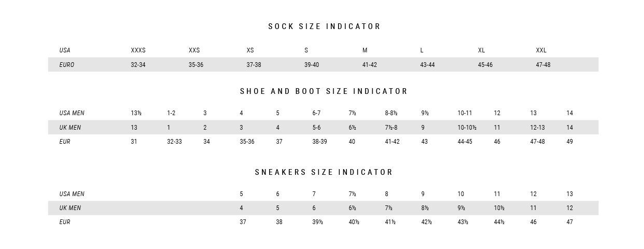Click the EUR label in sneakers table
The image size is (644, 249).
pyautogui.click(x=65, y=222)
